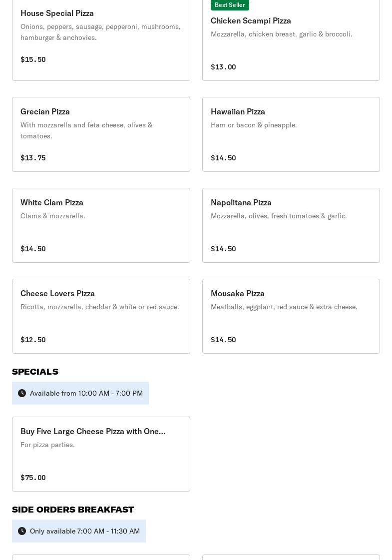Click the Best Seller badge
392x560 pixels.
[x=230, y=5]
